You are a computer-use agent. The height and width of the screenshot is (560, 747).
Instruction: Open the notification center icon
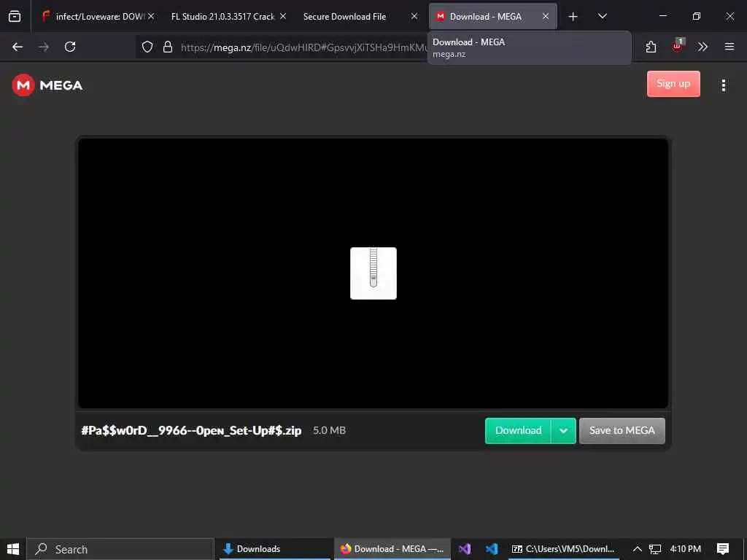723,549
